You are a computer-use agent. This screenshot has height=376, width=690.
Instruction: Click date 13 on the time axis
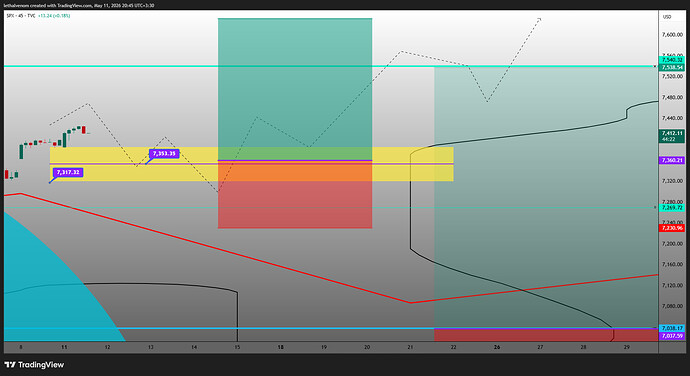click(150, 347)
